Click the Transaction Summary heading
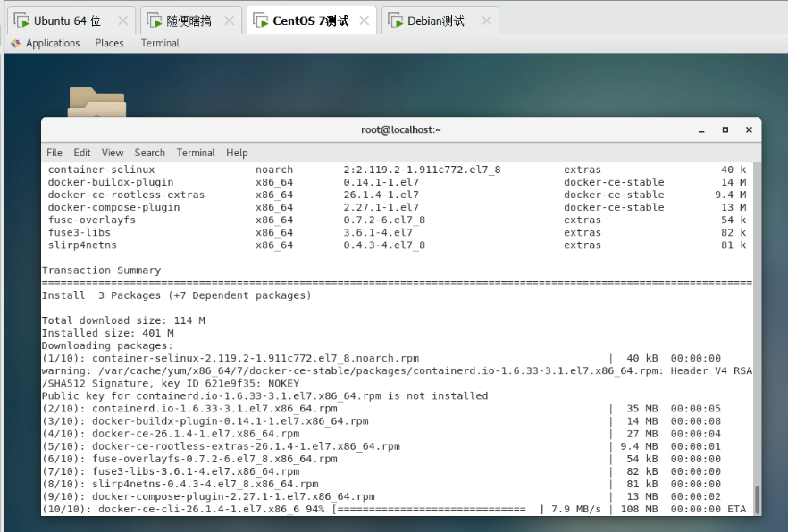 point(101,270)
